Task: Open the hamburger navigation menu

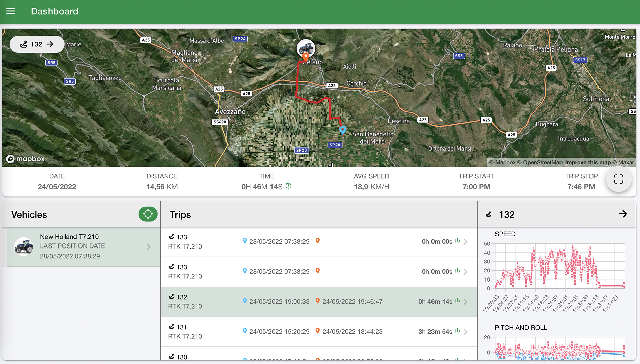Action: point(11,11)
